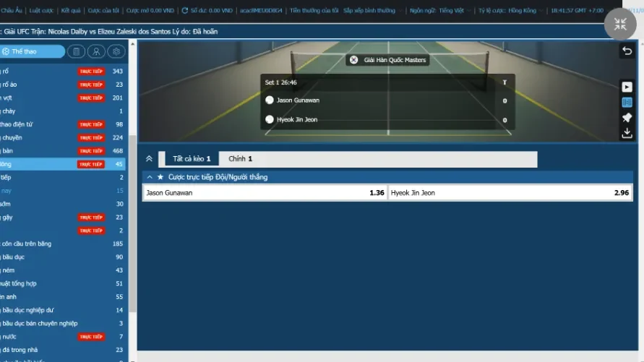Image resolution: width=644 pixels, height=362 pixels.
Task: Bet on Jason Gunawan at 1.36
Action: tap(265, 193)
